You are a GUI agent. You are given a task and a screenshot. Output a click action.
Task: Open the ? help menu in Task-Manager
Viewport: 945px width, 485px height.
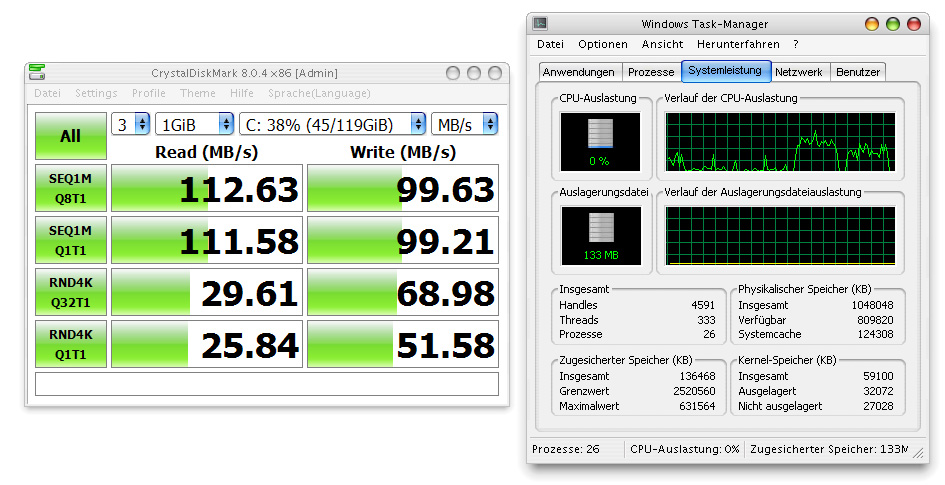796,44
